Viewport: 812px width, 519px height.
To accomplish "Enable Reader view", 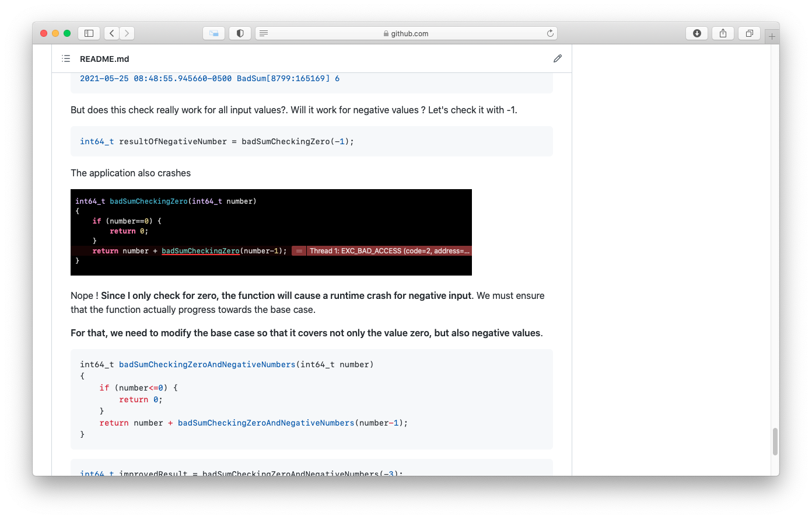I will [x=264, y=33].
